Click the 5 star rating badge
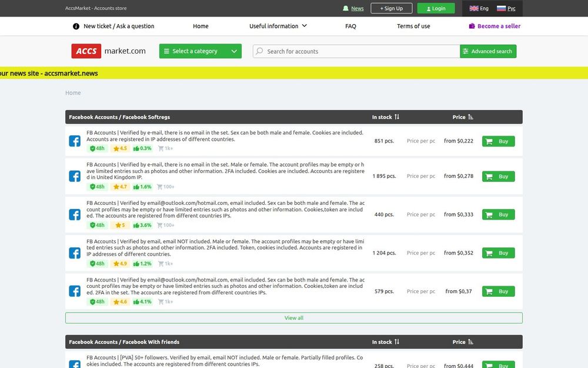 (120, 225)
